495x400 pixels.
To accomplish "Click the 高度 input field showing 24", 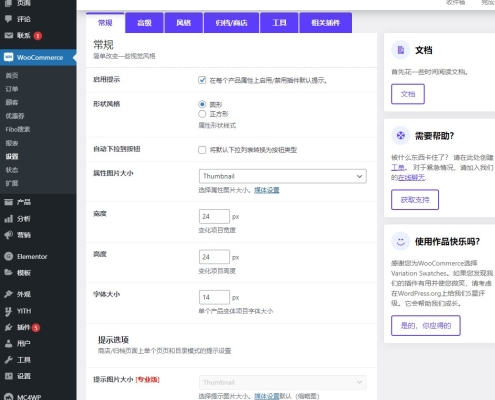I will pos(214,257).
